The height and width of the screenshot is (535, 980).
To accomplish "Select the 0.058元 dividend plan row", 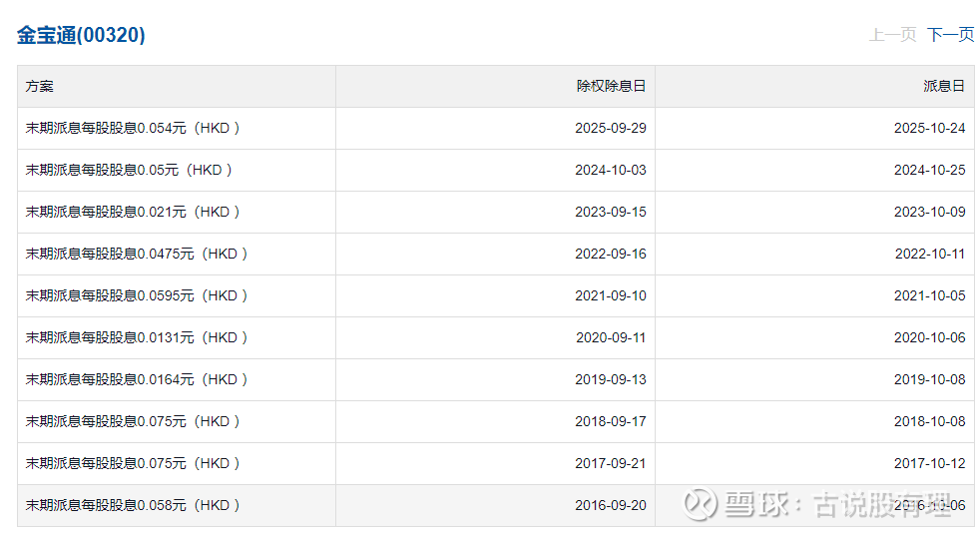I will pyautogui.click(x=133, y=505).
